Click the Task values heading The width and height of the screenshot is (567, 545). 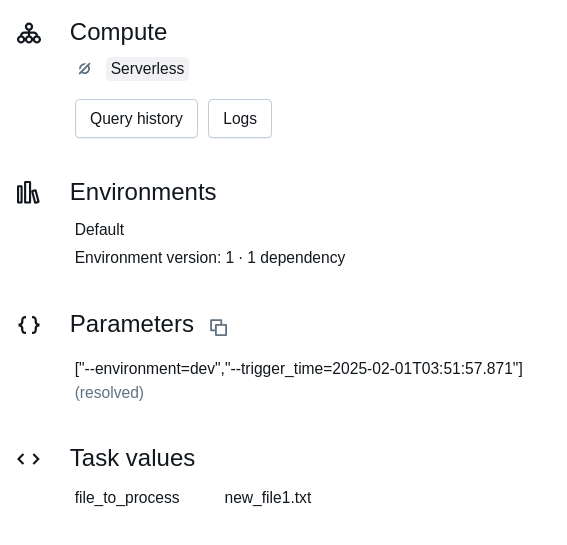pyautogui.click(x=132, y=458)
